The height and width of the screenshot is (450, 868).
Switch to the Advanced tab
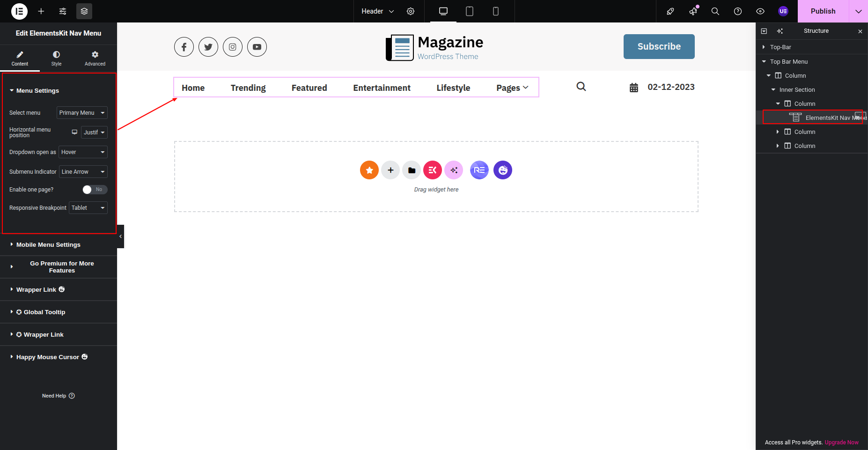pyautogui.click(x=95, y=59)
